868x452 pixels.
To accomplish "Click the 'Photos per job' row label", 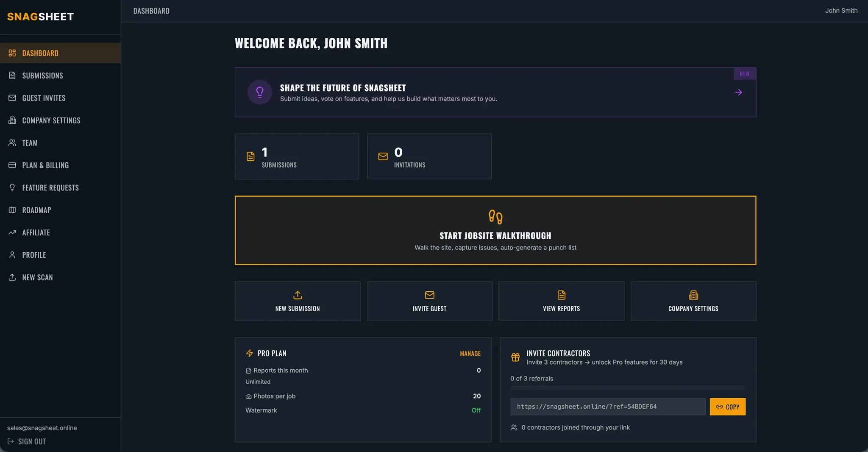I will 274,396.
